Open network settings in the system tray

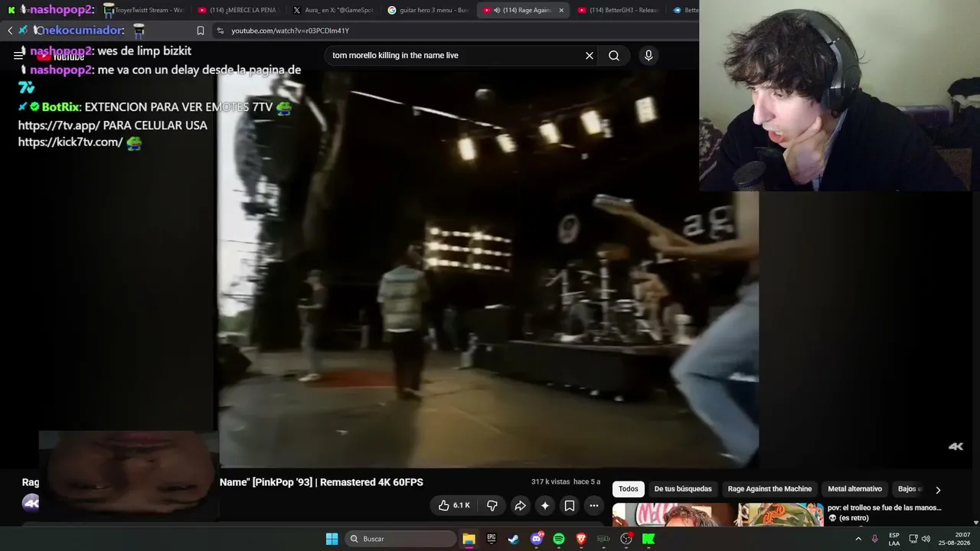tap(913, 539)
